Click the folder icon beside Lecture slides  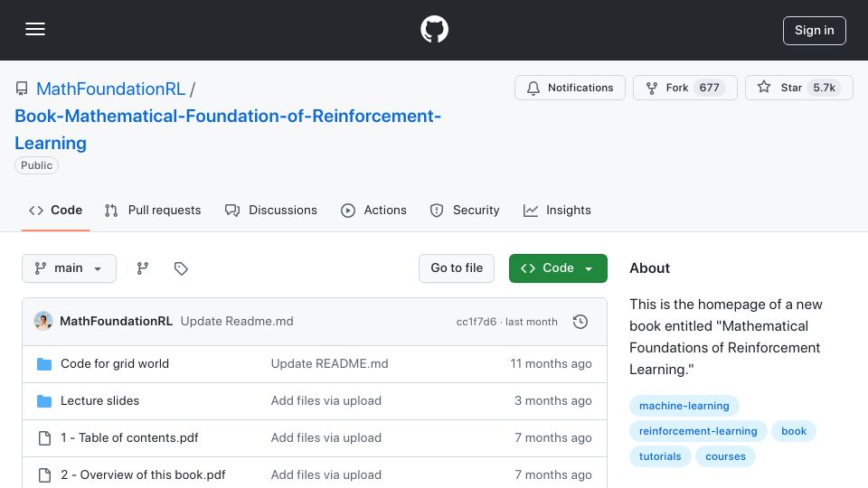(x=44, y=401)
